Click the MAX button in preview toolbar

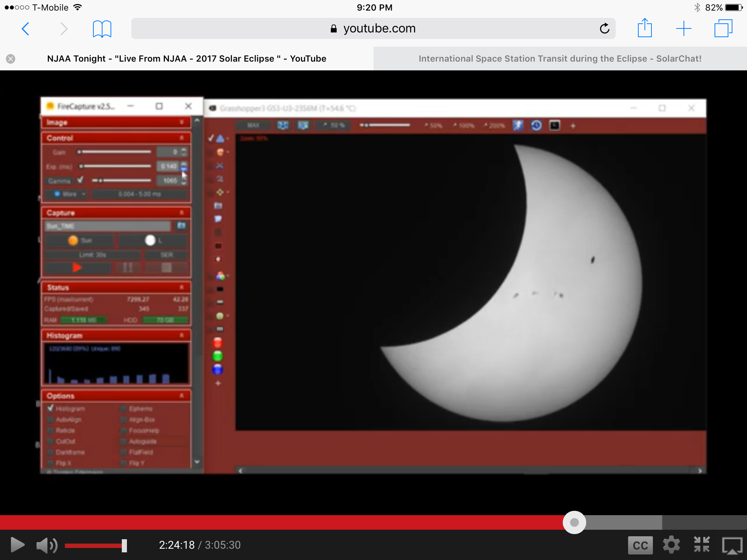pos(253,125)
